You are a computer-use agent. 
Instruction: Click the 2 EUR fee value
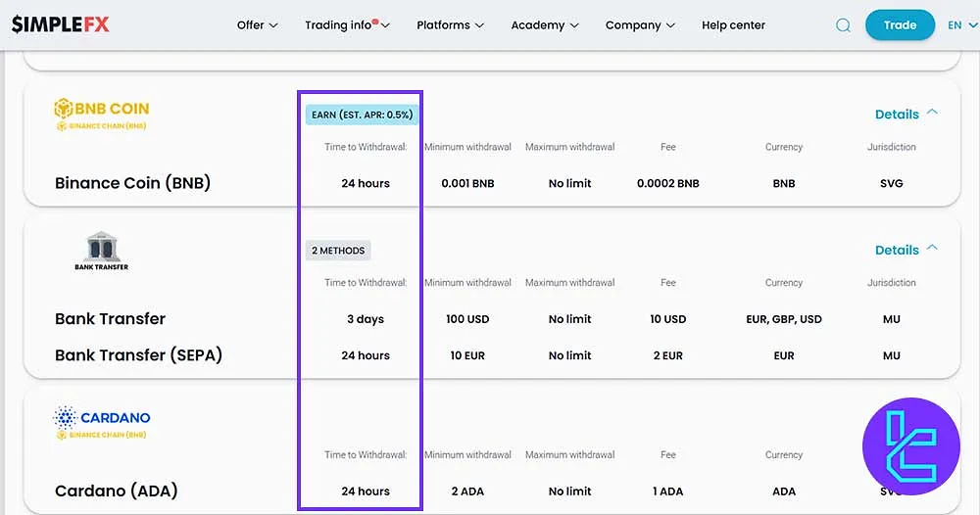point(668,355)
